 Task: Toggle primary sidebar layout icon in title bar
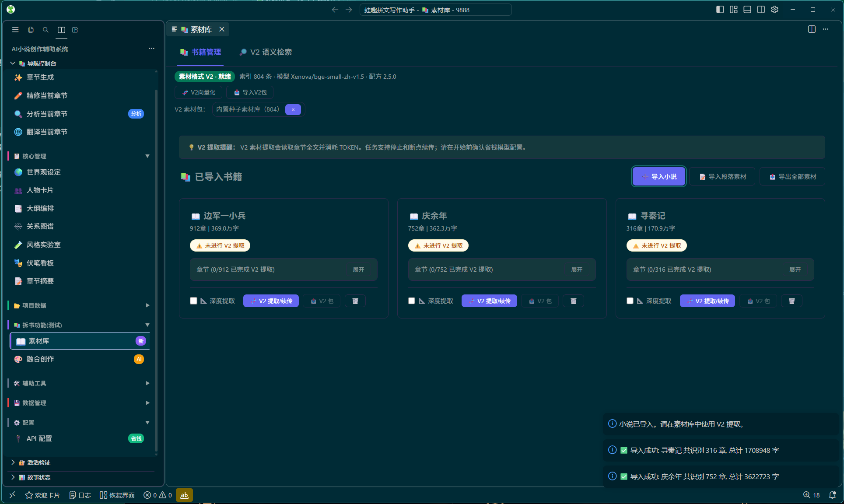pyautogui.click(x=720, y=10)
